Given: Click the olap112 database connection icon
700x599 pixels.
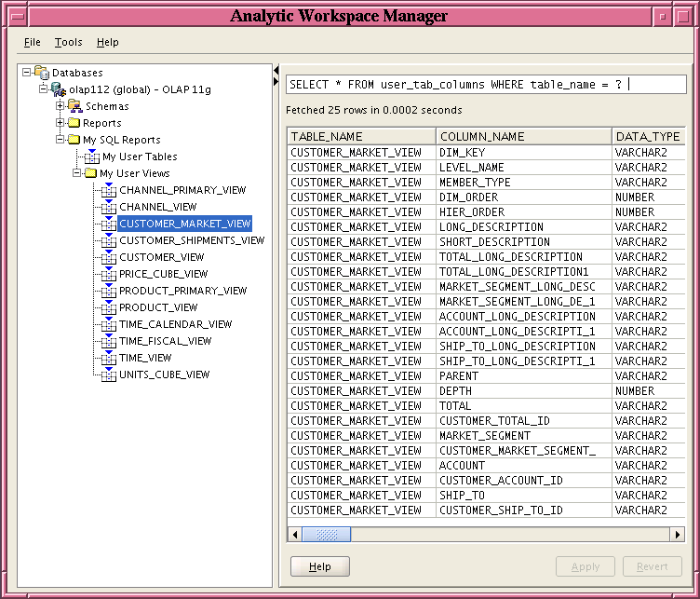Looking at the screenshot, I should (x=58, y=89).
